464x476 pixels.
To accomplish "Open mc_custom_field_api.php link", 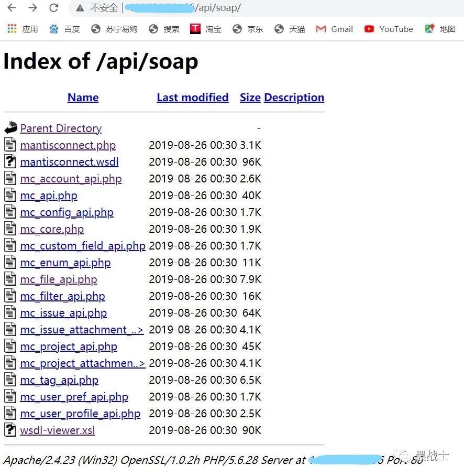I will click(x=83, y=246).
